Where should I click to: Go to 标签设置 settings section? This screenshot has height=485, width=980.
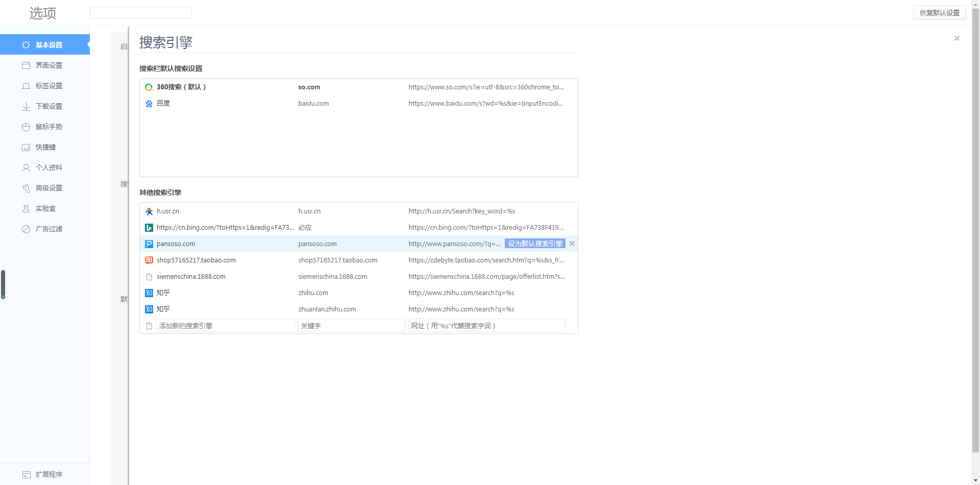tap(48, 86)
